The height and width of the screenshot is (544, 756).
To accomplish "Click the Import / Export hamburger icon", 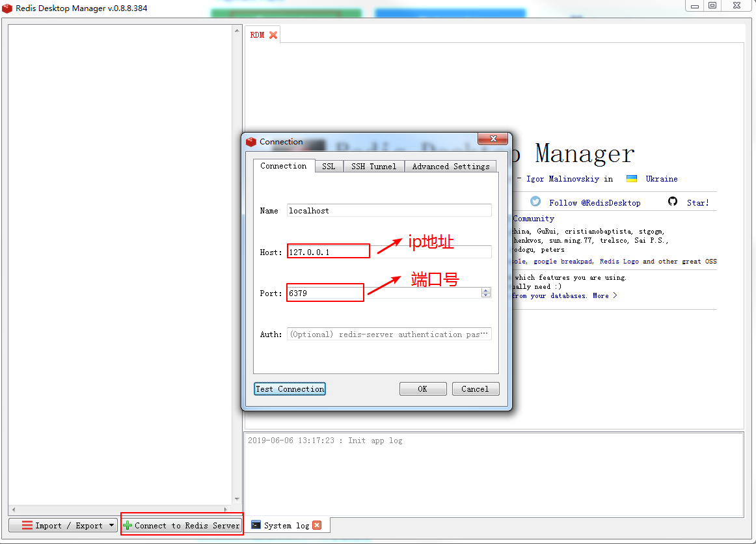I will point(27,525).
